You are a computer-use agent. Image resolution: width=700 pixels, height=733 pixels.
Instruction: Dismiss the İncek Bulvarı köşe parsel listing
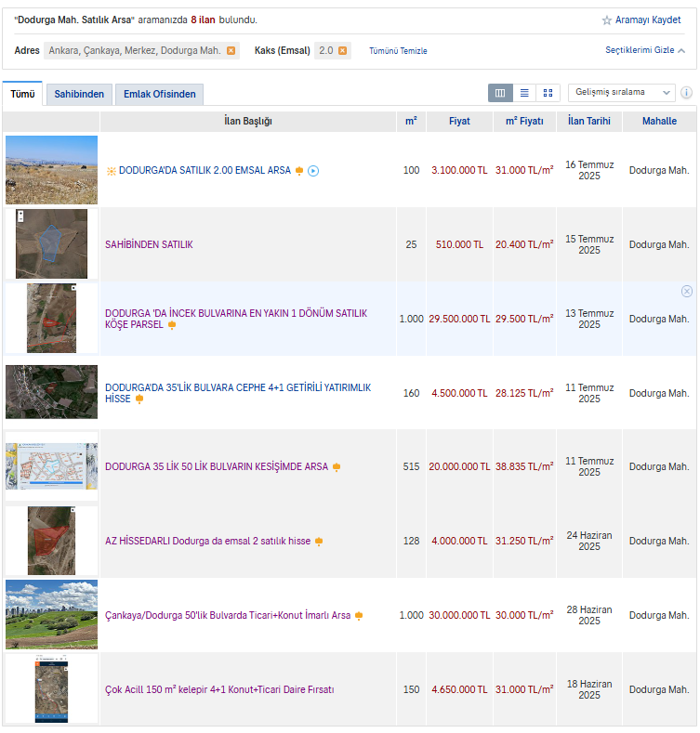(x=687, y=291)
